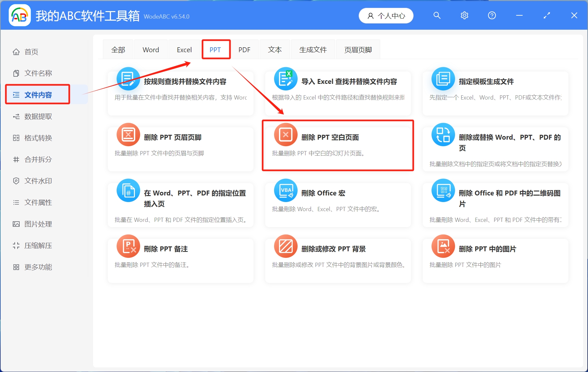Open the 个人中心 button
Viewport: 588px width, 372px height.
pos(386,15)
